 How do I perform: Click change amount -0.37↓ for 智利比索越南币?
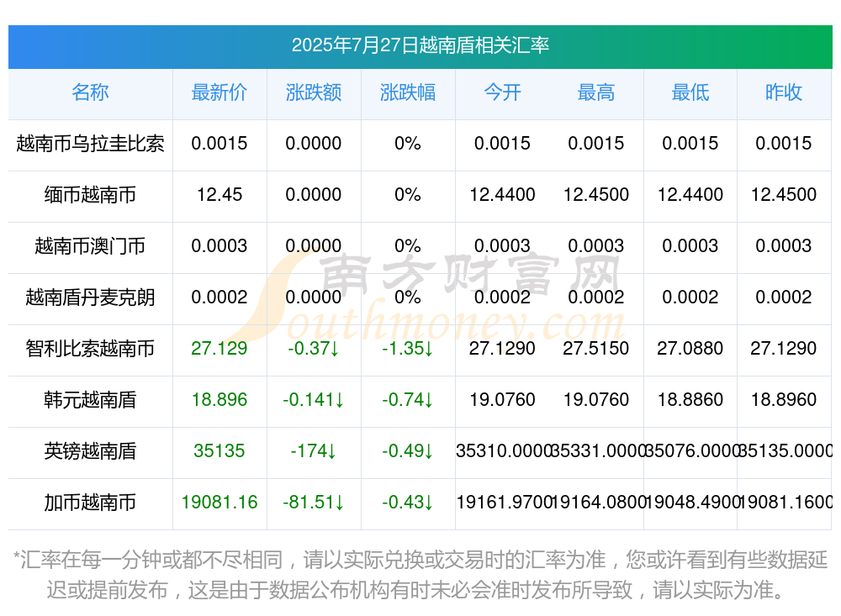[x=313, y=349]
